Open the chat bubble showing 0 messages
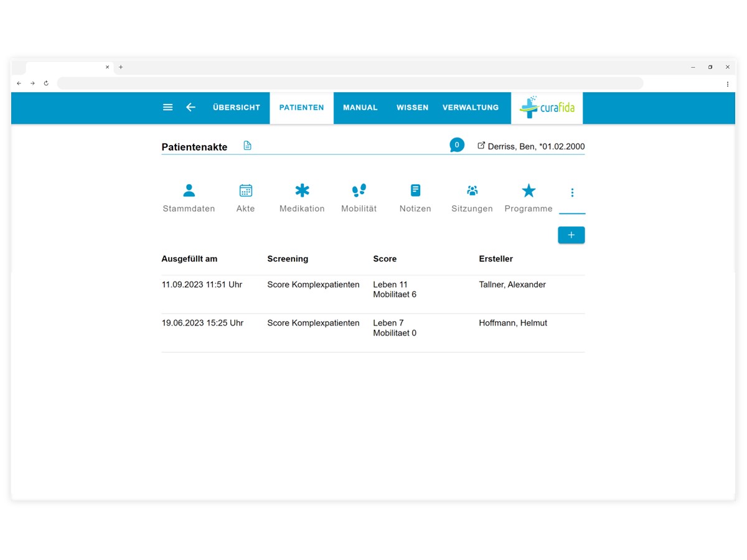This screenshot has width=747, height=560. [x=457, y=145]
